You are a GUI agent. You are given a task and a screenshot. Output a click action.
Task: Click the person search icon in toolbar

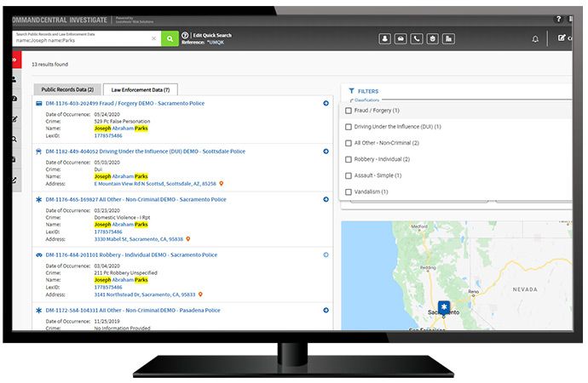[x=384, y=38]
